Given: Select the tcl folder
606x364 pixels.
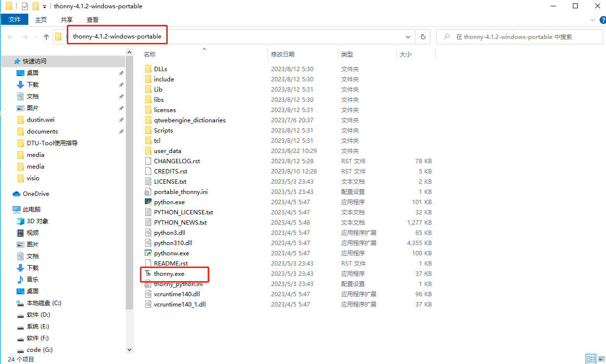Looking at the screenshot, I should point(157,140).
